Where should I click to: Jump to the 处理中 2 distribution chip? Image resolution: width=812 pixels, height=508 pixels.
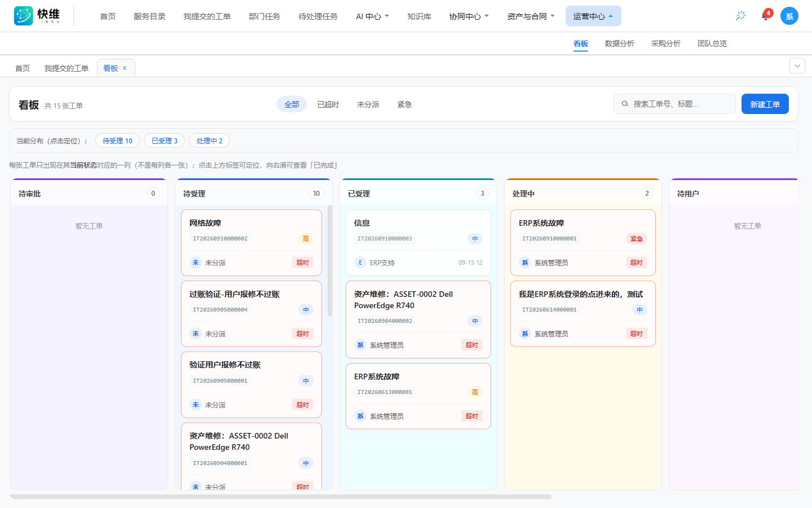click(x=209, y=141)
